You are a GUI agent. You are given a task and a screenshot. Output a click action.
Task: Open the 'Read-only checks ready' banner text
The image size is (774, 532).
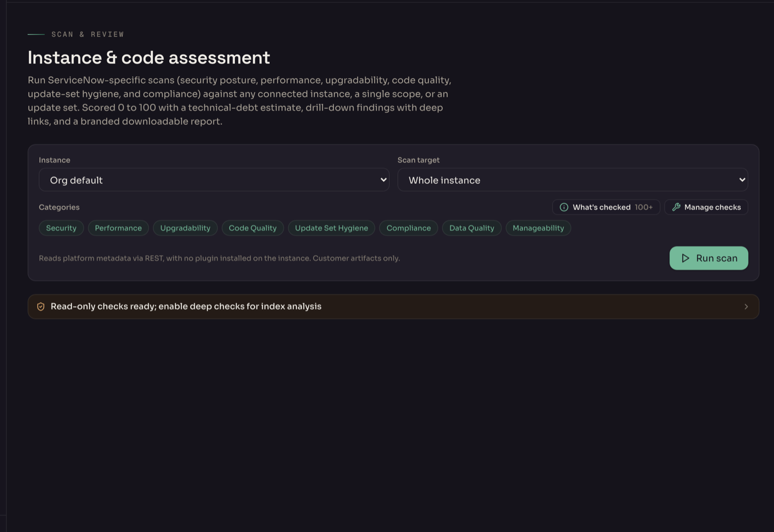coord(186,307)
